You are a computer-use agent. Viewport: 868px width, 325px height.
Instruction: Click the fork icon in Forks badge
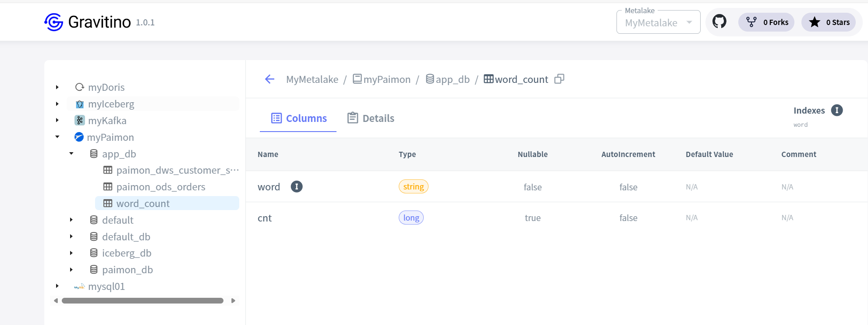click(x=751, y=22)
